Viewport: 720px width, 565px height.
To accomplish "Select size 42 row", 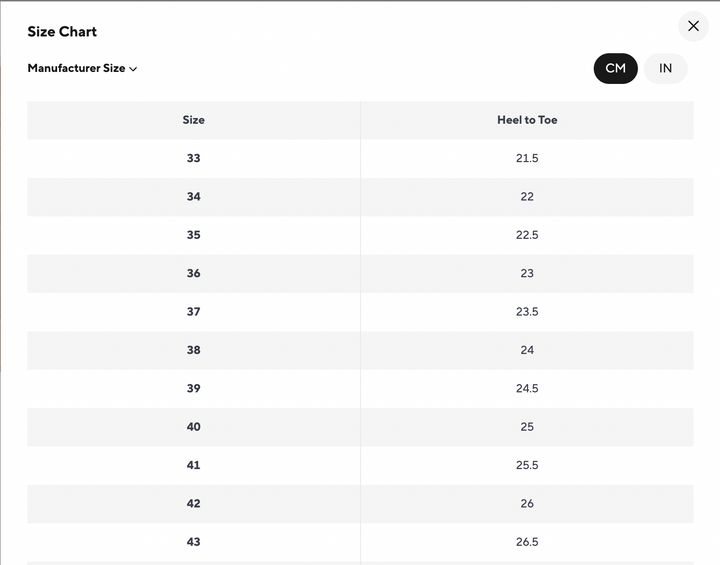I will click(193, 503).
